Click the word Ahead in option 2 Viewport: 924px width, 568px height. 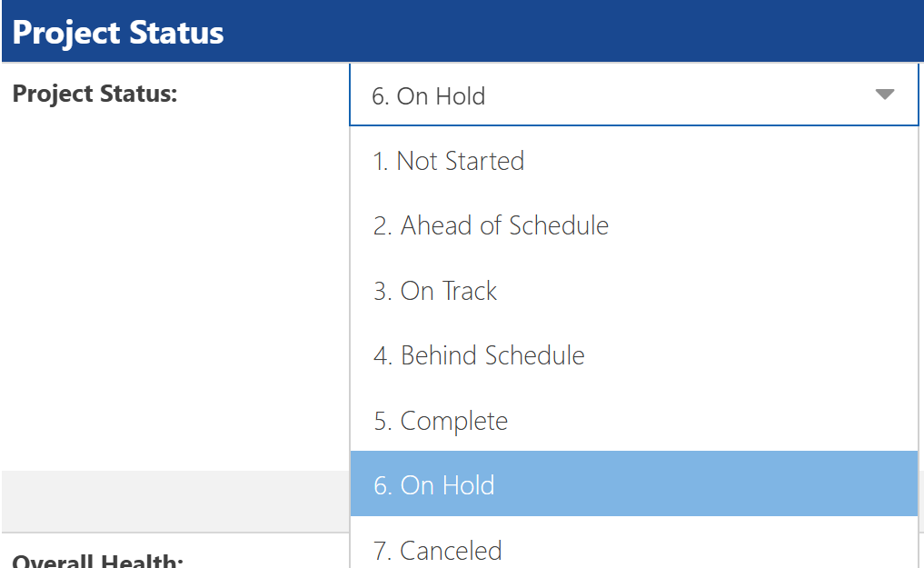click(436, 225)
